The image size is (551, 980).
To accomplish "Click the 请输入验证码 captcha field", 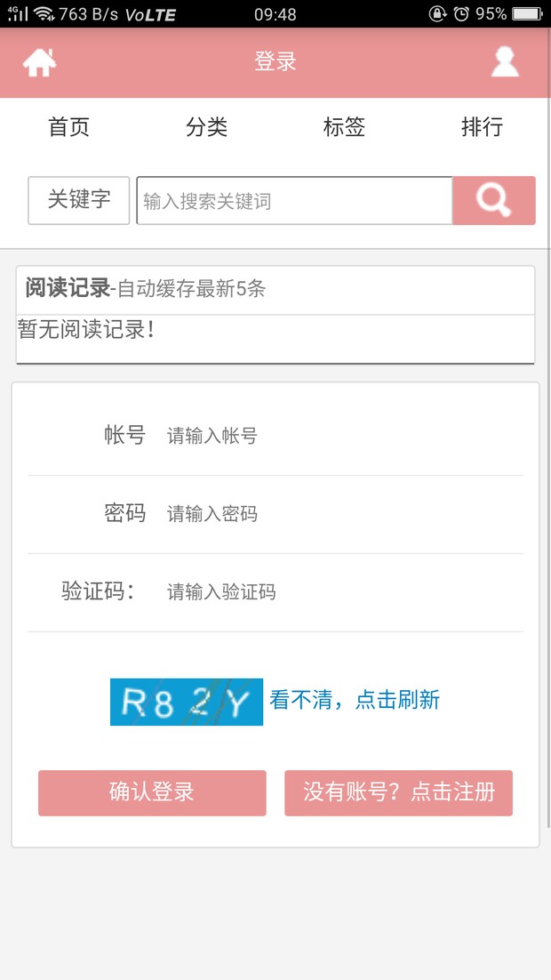I will click(344, 592).
